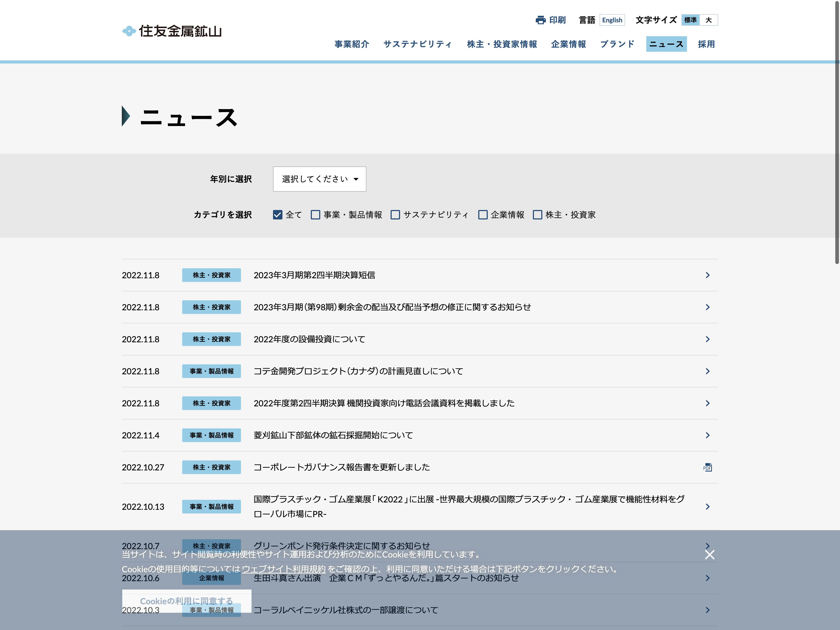Screen dimensions: 840x630
Task: Check the 事業・製品情報 category checkbox
Action: click(315, 215)
